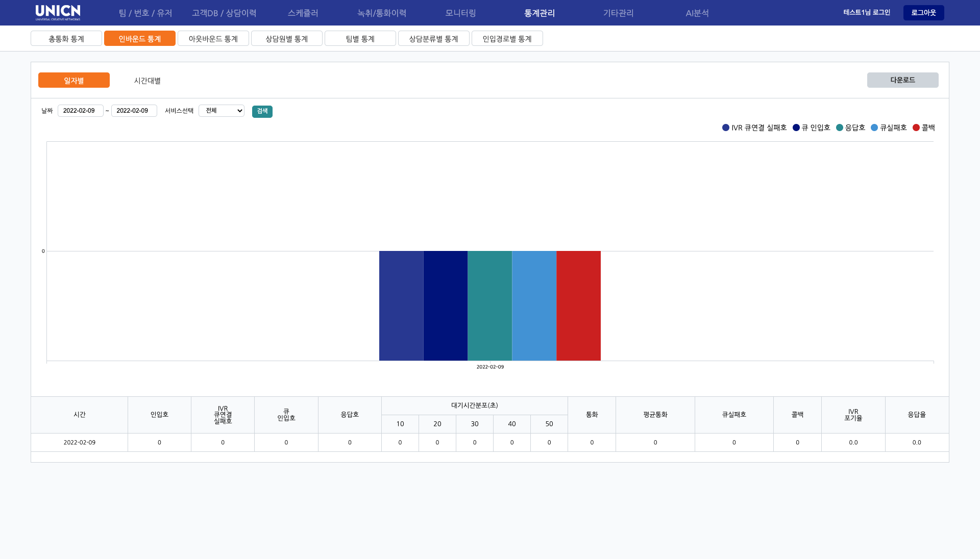Click the 통화 column header
Viewport: 980px width, 559px height.
[592, 415]
